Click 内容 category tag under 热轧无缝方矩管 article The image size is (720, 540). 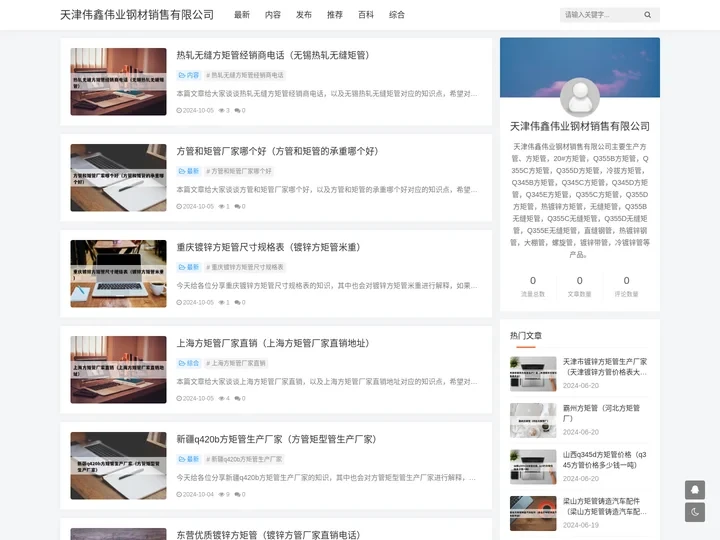pyautogui.click(x=189, y=75)
